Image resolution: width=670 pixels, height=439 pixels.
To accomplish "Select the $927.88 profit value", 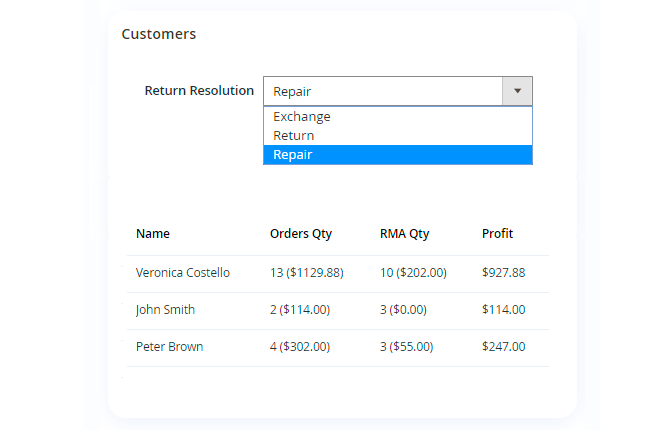I will (x=503, y=273).
